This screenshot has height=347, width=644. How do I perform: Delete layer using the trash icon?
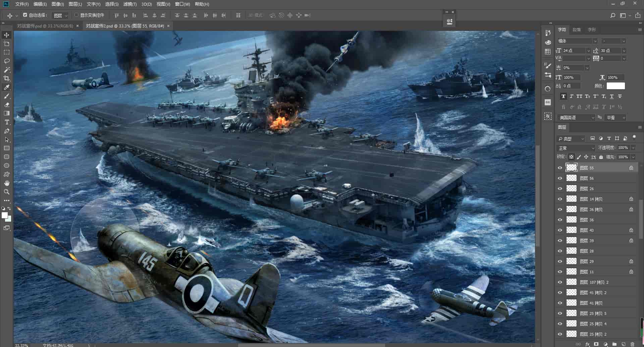633,344
